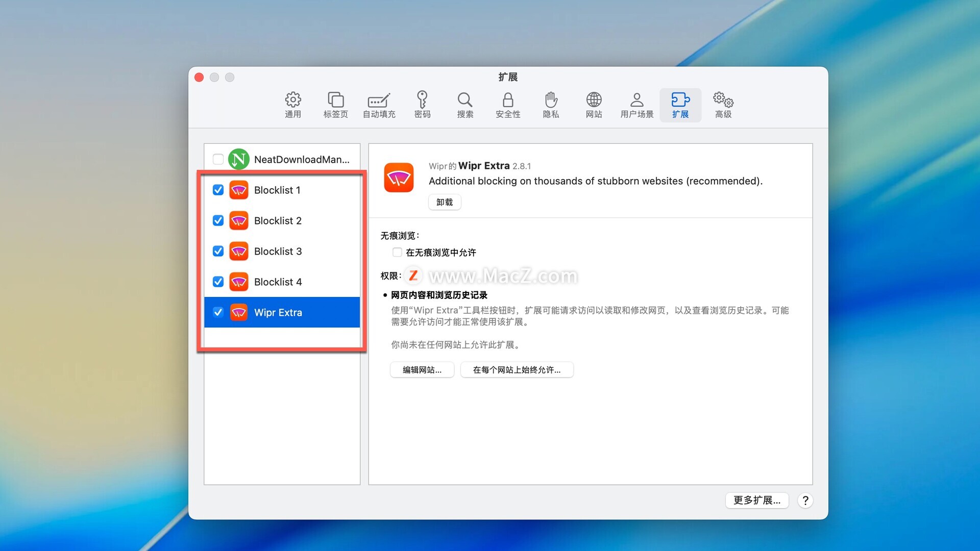Disable the Wipr Extra checkbox

218,312
